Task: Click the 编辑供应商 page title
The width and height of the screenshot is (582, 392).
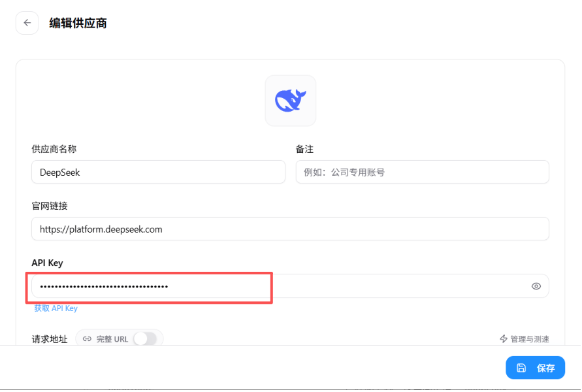Action: pos(78,24)
